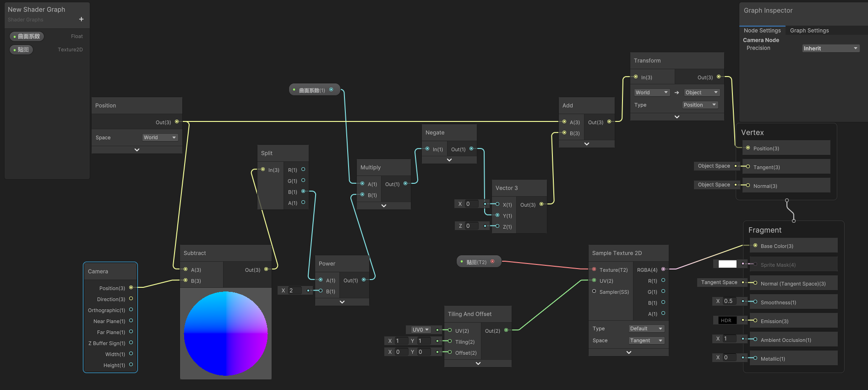Click Vector 3 Y(1) input port
This screenshot has width=868, height=390.
pyautogui.click(x=497, y=215)
